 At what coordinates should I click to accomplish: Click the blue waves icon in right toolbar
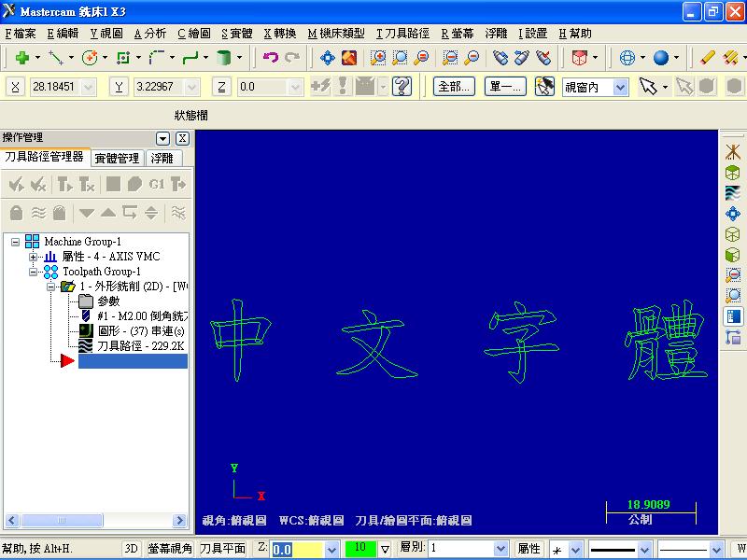pos(732,193)
